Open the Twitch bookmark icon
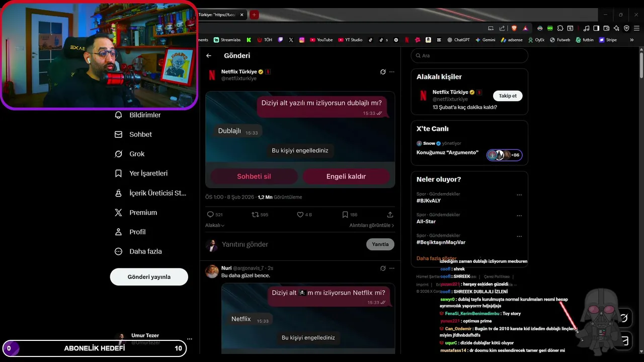Screen dimensions: 644x362 click(x=280, y=40)
